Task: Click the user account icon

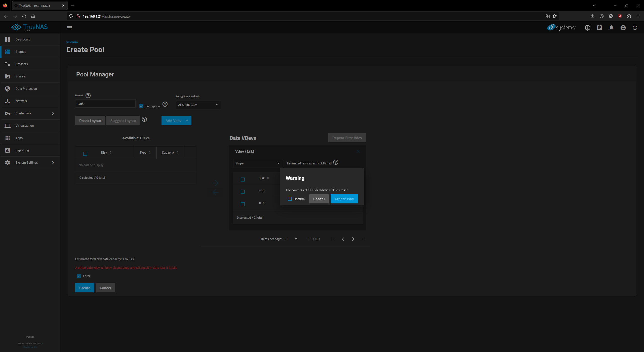Action: [x=623, y=28]
